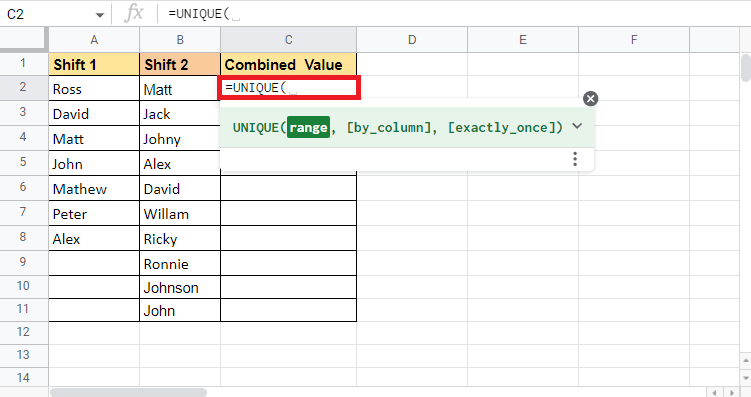Click cell containing 'Alex' in Shift 2
Screen dimensions: 751x397
180,163
